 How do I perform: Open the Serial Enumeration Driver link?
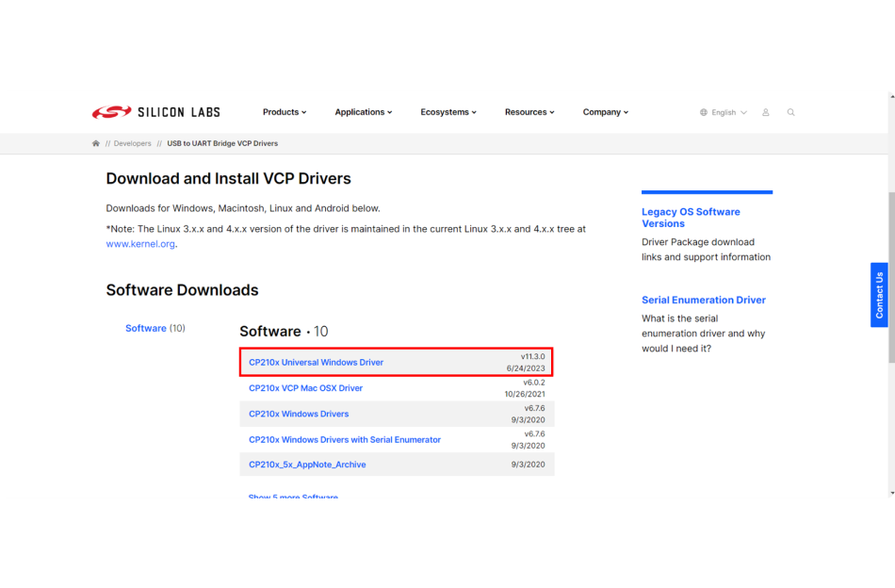point(703,300)
